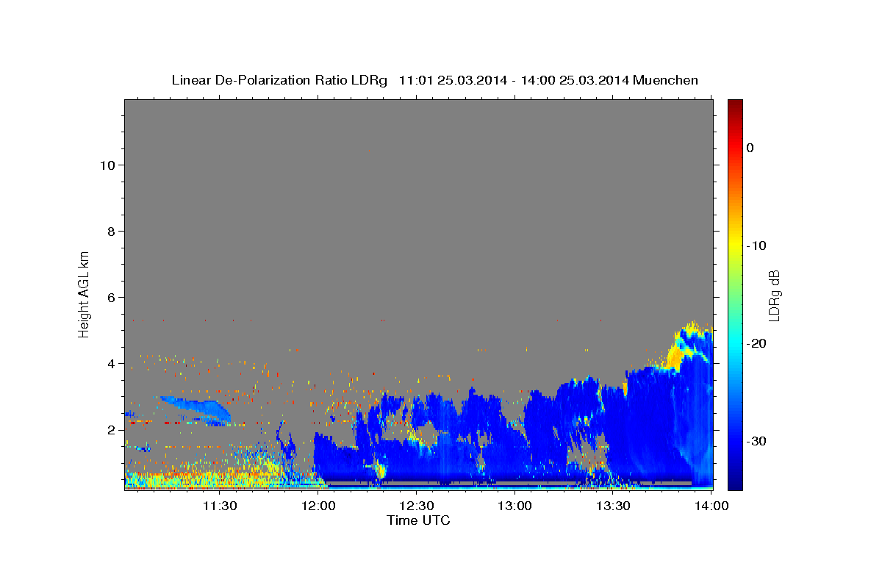Image resolution: width=882 pixels, height=588 pixels.
Task: Click the 'Height AGL km' axis label
Action: tap(85, 294)
